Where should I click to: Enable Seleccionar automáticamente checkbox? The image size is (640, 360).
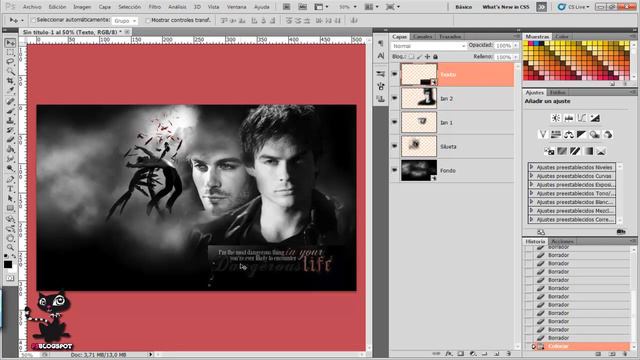[33, 20]
